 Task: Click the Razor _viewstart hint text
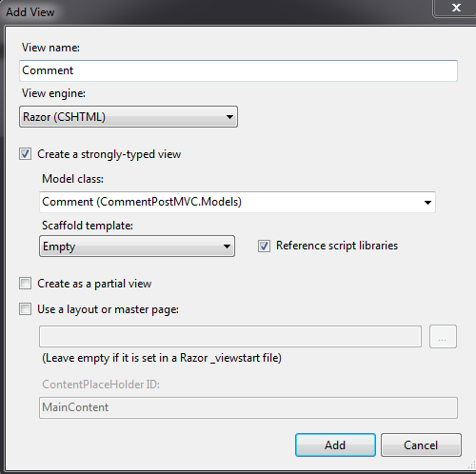[x=162, y=358]
